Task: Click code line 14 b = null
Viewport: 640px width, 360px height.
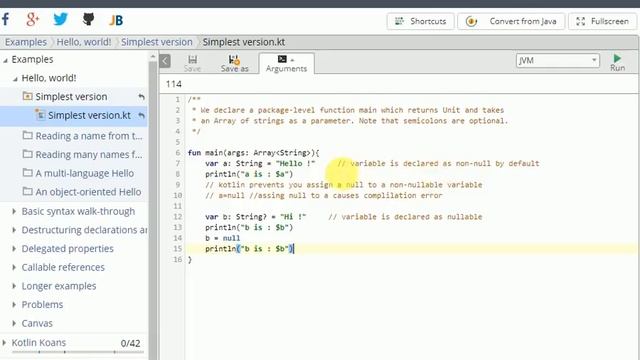Action: 222,238
